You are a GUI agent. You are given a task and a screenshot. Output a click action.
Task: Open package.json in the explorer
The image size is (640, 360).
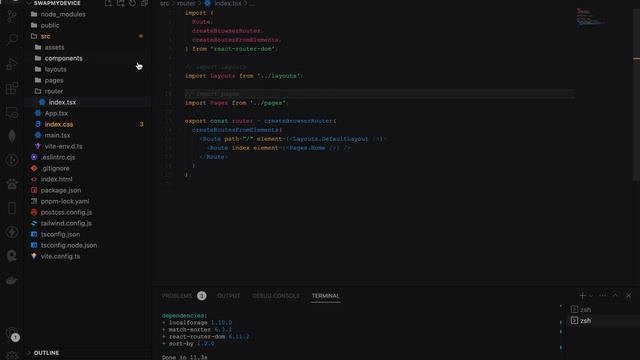pos(88,190)
